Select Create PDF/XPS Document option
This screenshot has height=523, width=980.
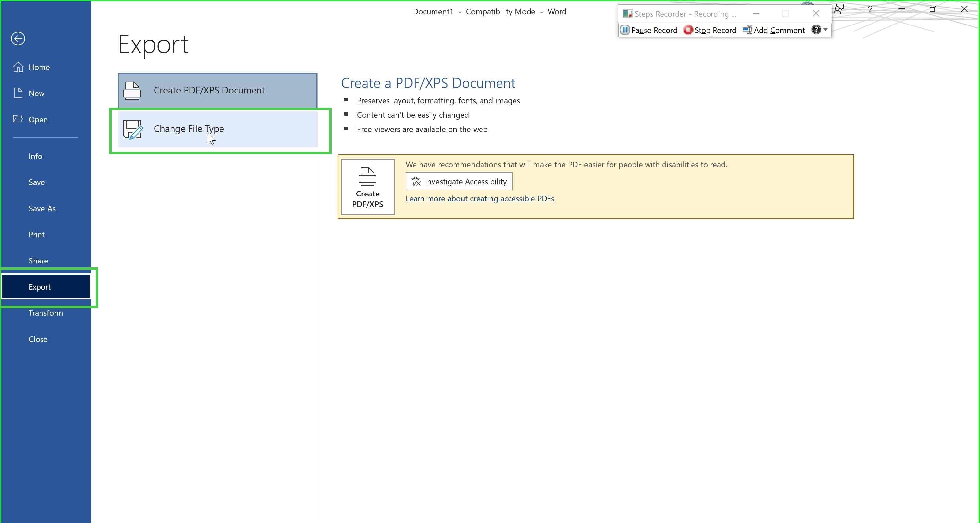coord(218,90)
